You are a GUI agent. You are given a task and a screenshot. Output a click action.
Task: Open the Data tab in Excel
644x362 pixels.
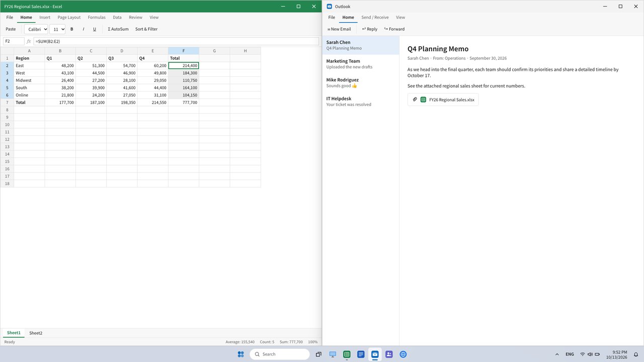[117, 17]
